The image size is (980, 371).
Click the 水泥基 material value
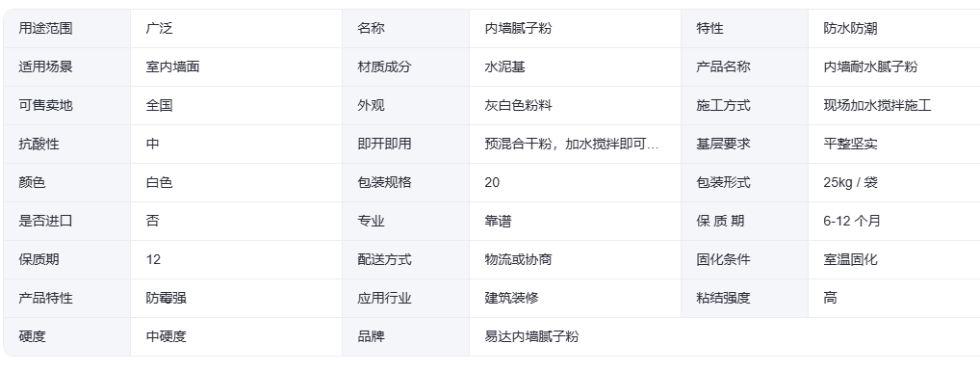[x=505, y=66]
